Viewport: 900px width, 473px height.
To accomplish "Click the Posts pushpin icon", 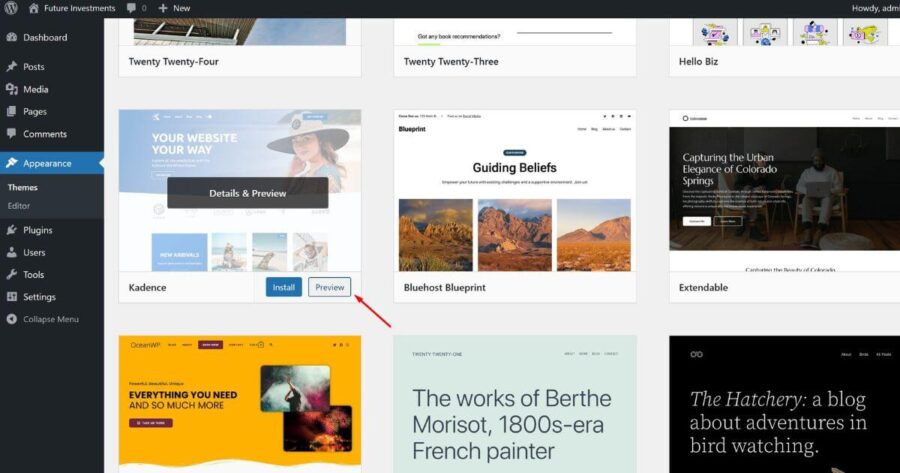I will pyautogui.click(x=12, y=67).
